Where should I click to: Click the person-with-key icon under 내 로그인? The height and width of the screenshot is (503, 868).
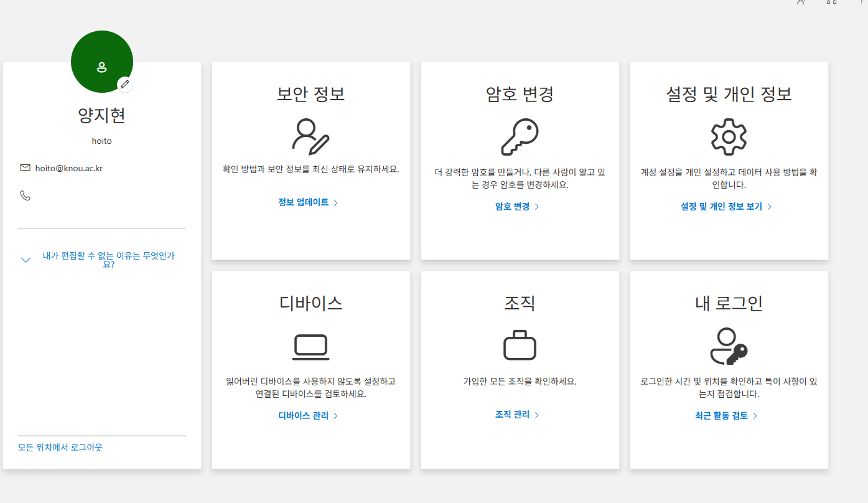click(x=729, y=346)
